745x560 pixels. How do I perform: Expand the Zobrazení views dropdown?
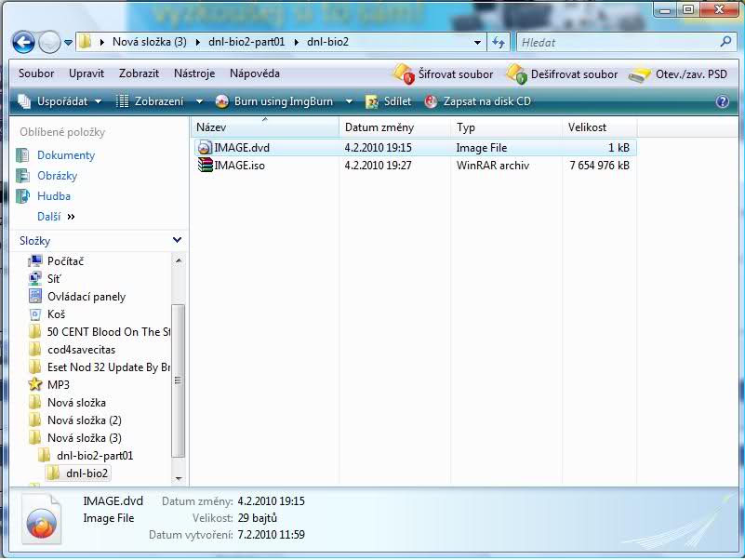pyautogui.click(x=158, y=101)
